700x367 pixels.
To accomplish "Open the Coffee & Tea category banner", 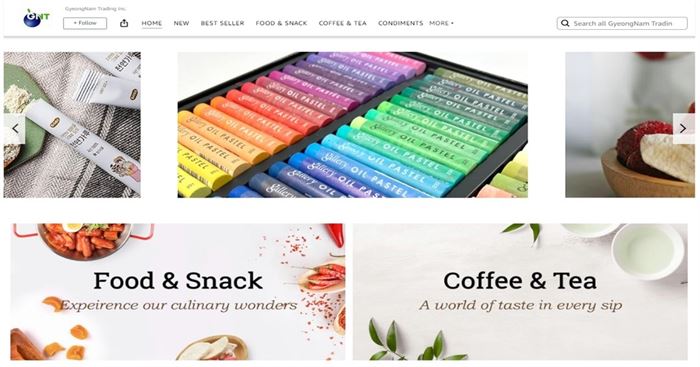I will pyautogui.click(x=520, y=292).
